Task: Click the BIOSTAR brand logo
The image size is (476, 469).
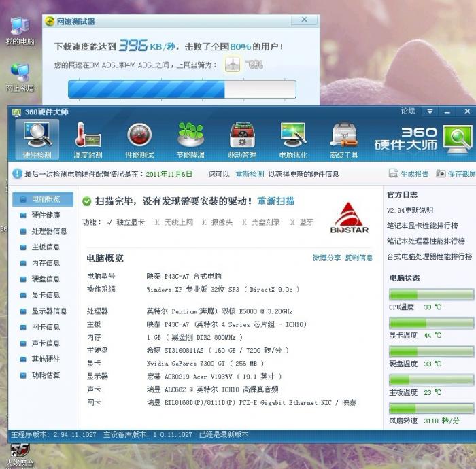Action: pos(349,218)
